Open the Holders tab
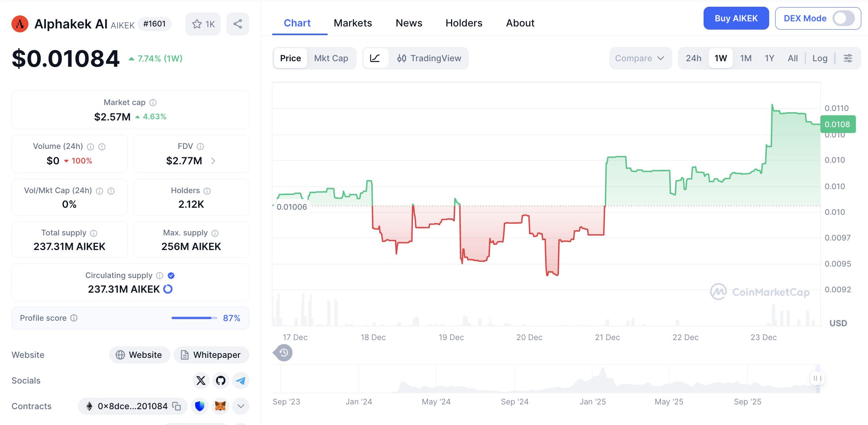Viewport: 868px width, 425px height. tap(464, 23)
